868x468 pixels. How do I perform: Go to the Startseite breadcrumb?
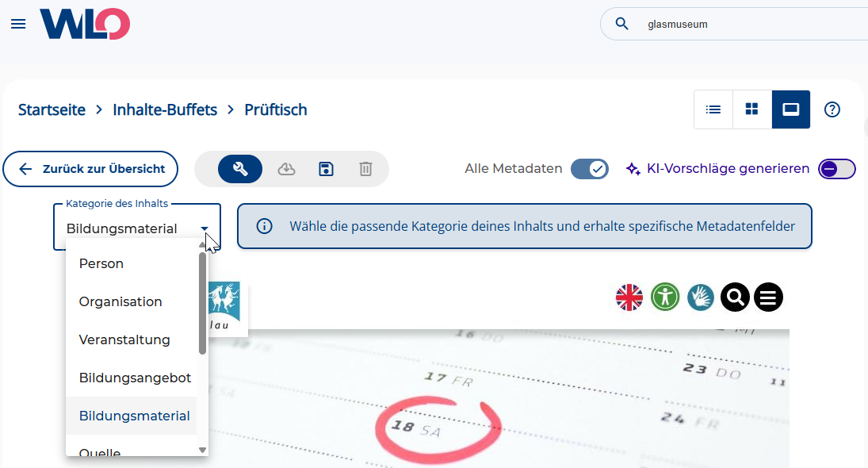point(52,109)
